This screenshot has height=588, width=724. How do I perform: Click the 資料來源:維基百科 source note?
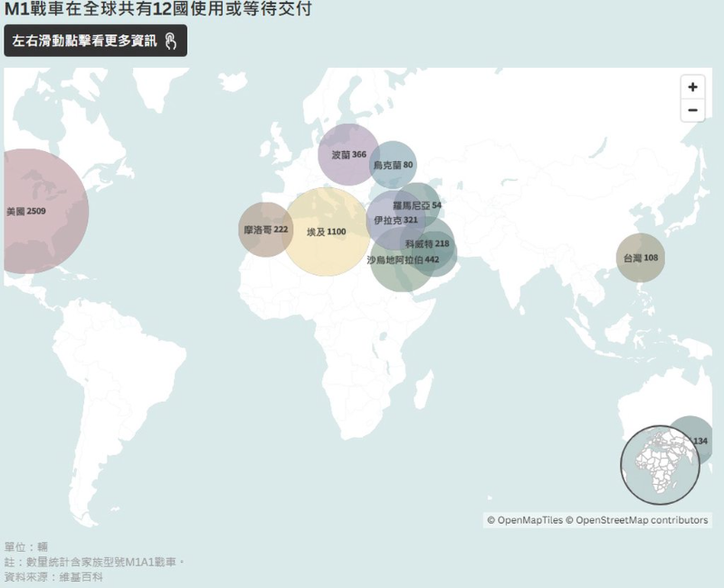pos(53,576)
